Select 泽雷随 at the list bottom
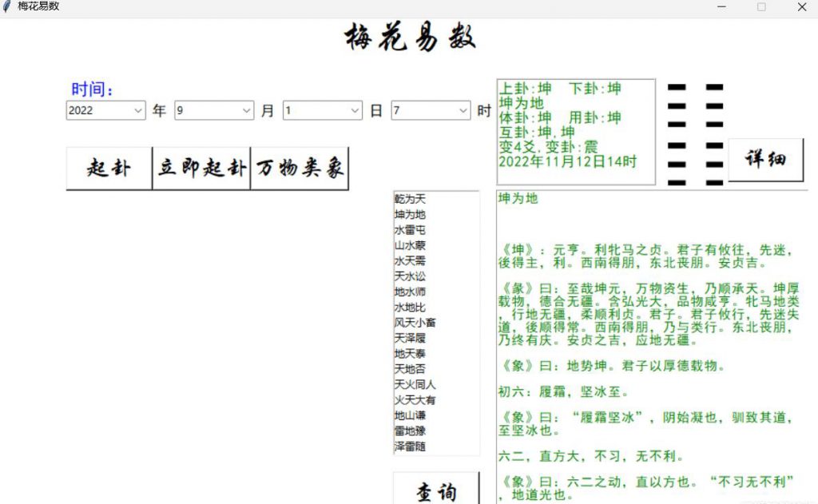The height and width of the screenshot is (504, 818). pyautogui.click(x=411, y=446)
